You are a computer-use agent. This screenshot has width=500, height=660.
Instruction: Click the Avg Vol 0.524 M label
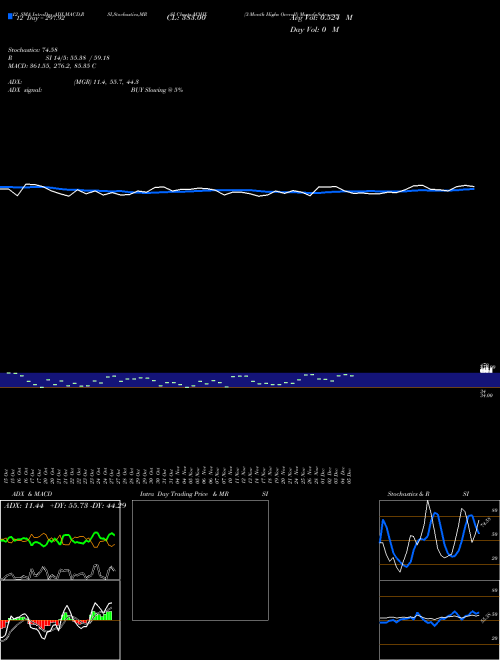321,18
